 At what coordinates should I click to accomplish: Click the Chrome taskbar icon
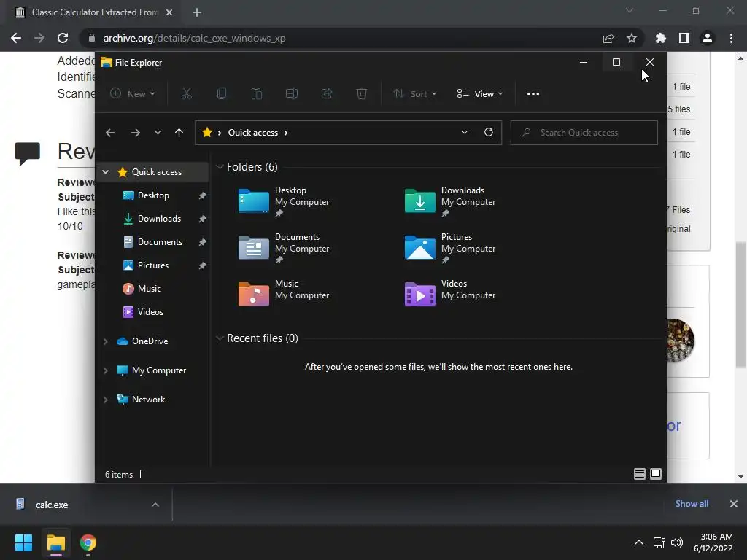(x=88, y=542)
